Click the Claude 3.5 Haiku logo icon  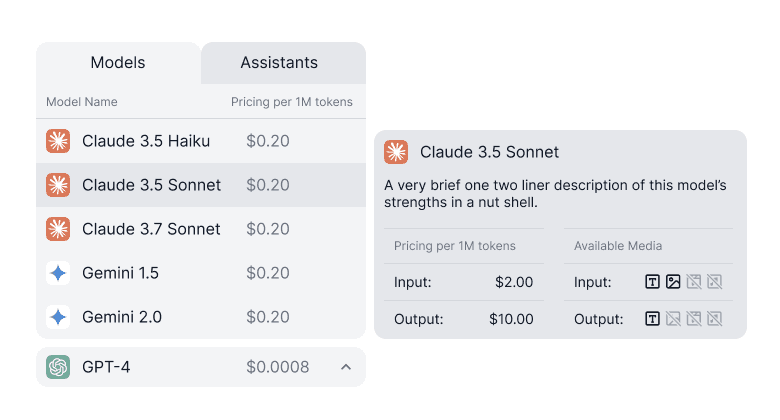coord(58,141)
